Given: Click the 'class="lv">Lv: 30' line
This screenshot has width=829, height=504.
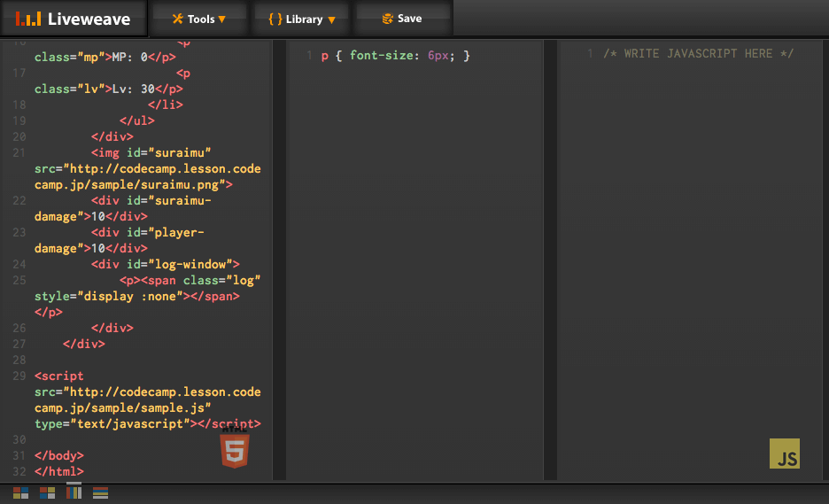Looking at the screenshot, I should [109, 89].
